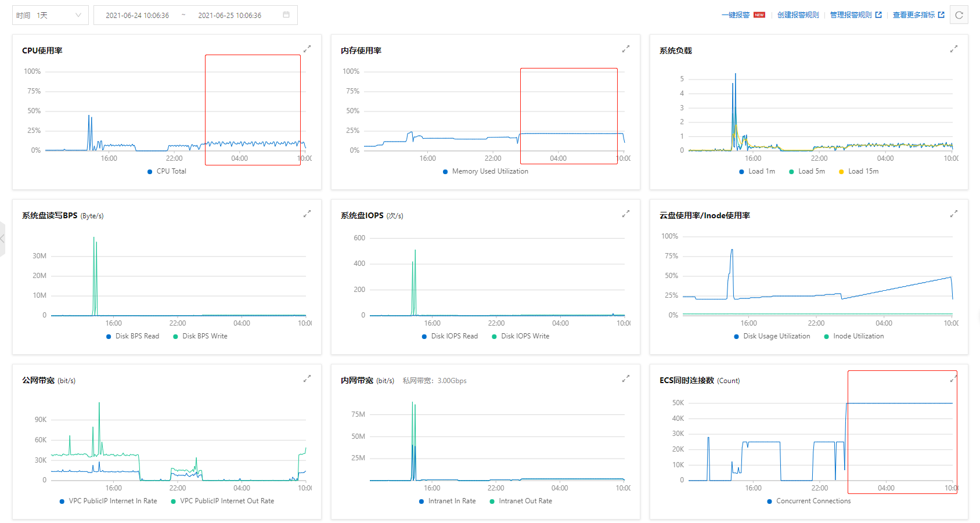Viewport: 980px width, 523px height.
Task: Click the 系统盘读写BPS chart title
Action: tap(50, 215)
